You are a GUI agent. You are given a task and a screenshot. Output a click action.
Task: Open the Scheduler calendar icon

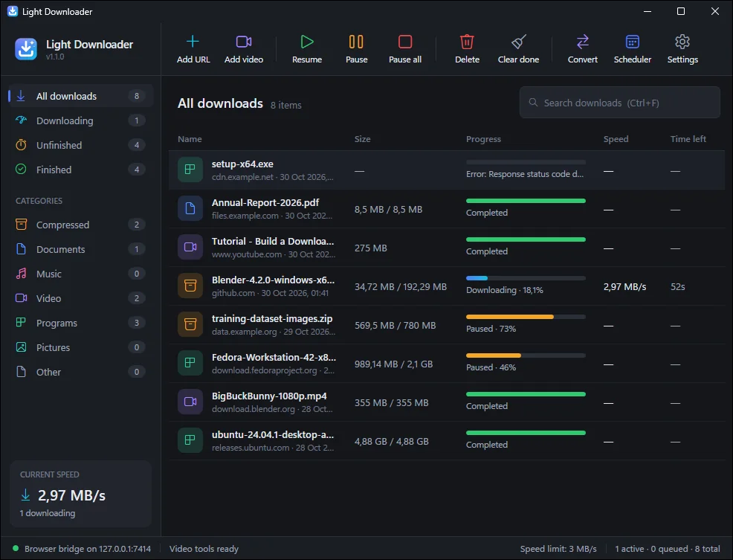632,42
